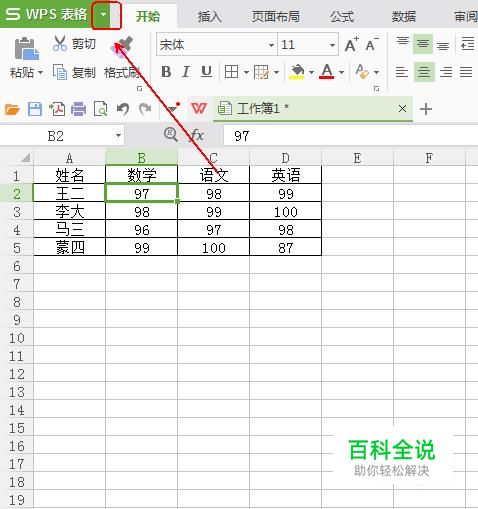Open name box B2 dropdown arrow
478x509 pixels.
(118, 136)
